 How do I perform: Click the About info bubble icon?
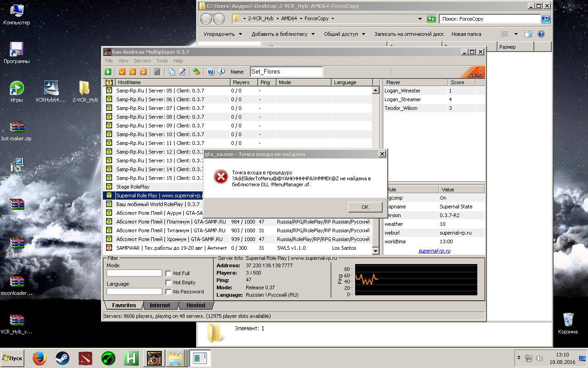pyautogui.click(x=221, y=72)
